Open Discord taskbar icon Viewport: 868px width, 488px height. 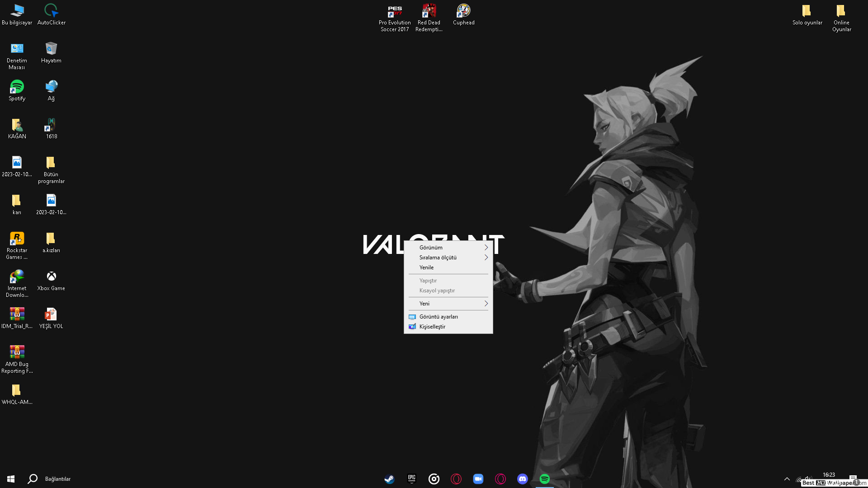(x=522, y=479)
